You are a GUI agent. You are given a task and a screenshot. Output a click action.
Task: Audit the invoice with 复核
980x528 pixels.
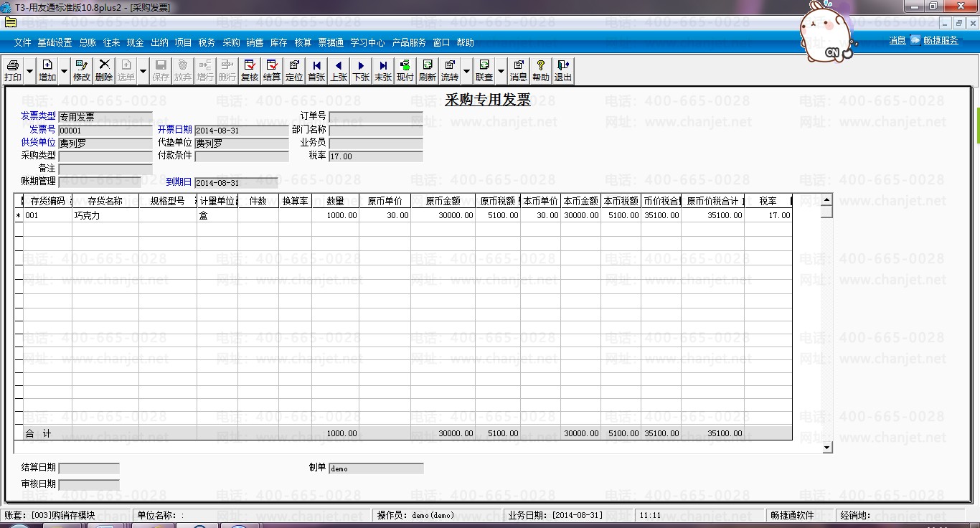coord(250,70)
